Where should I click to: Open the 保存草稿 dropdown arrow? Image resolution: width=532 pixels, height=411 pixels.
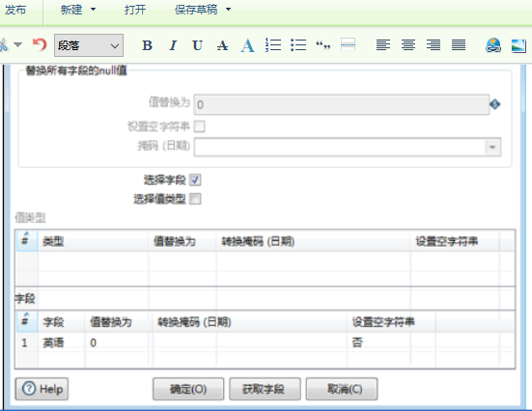(x=228, y=10)
